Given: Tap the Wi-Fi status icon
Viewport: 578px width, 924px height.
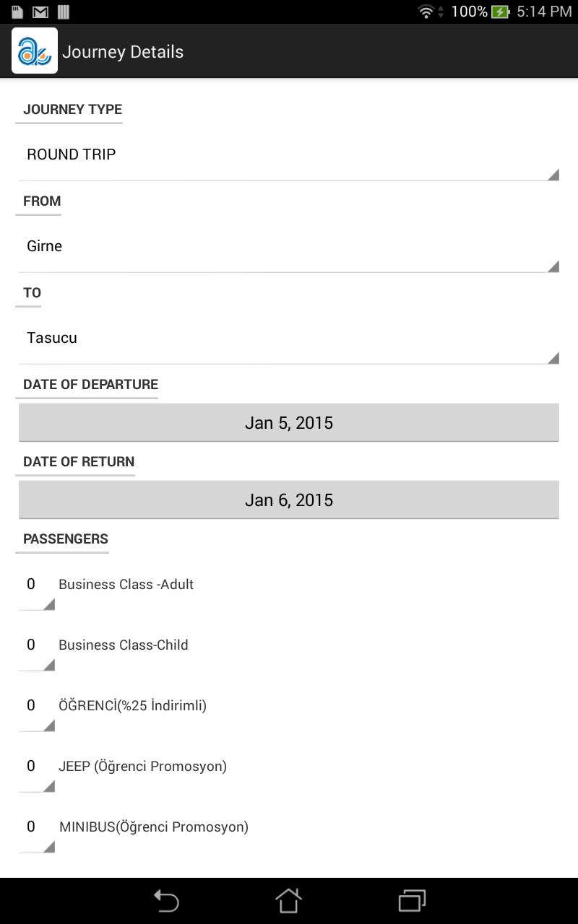Looking at the screenshot, I should coord(426,12).
